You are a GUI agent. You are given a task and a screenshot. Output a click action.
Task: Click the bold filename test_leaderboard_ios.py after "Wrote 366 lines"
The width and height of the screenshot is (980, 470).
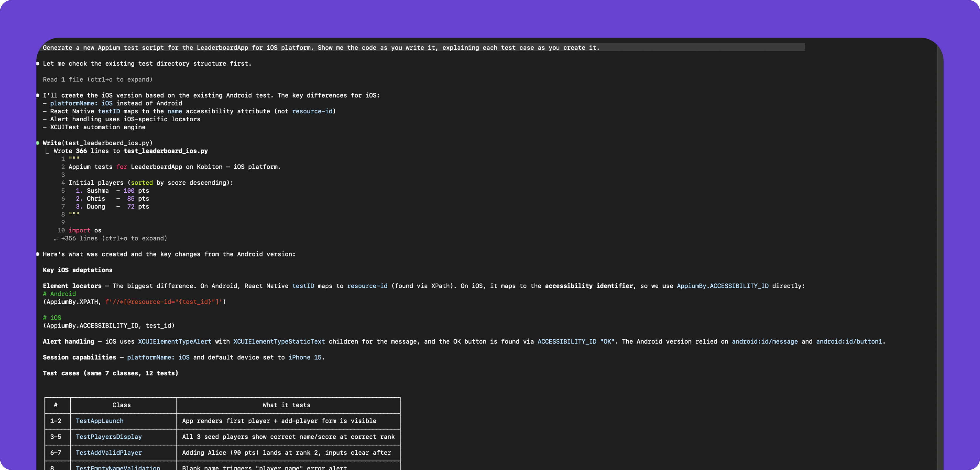click(x=165, y=151)
